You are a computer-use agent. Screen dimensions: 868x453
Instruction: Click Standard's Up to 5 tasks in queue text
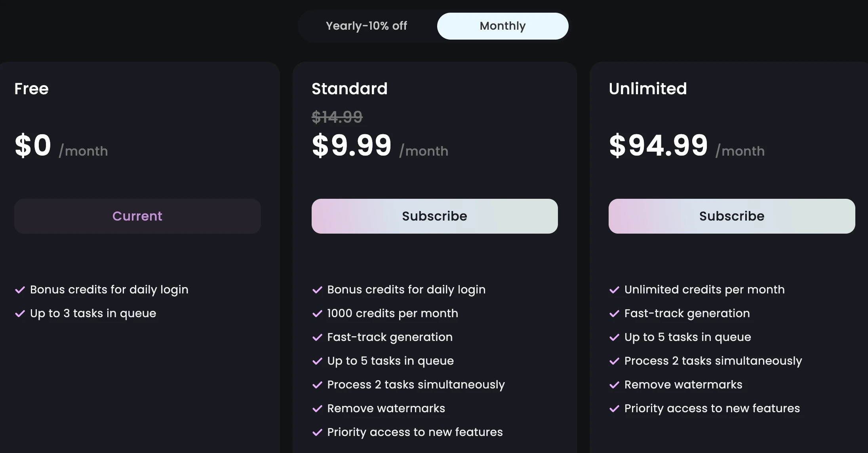point(390,361)
